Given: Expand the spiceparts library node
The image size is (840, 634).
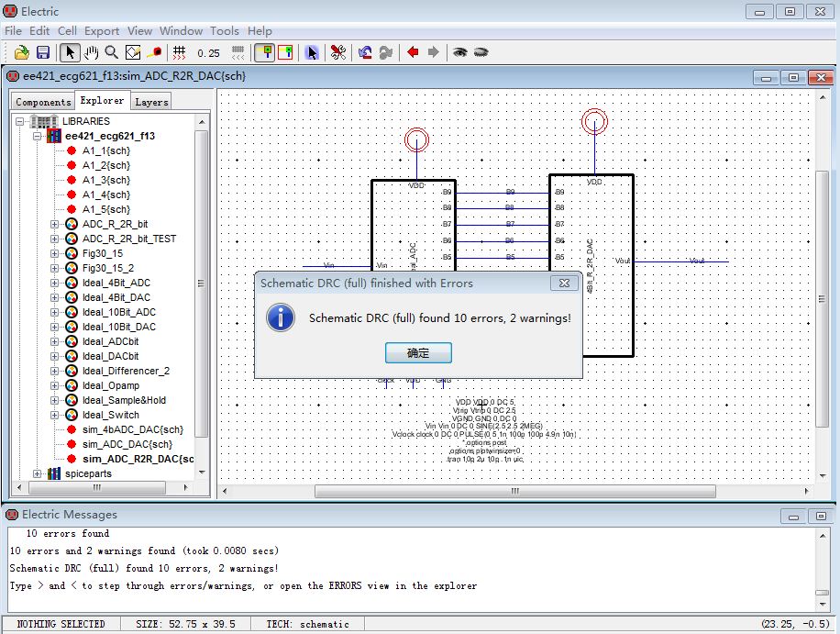Looking at the screenshot, I should (x=38, y=473).
